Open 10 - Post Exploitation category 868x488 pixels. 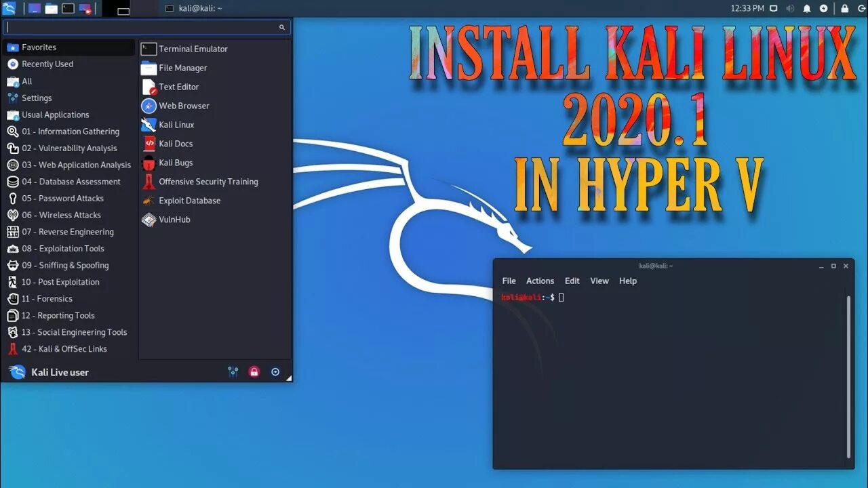69,282
